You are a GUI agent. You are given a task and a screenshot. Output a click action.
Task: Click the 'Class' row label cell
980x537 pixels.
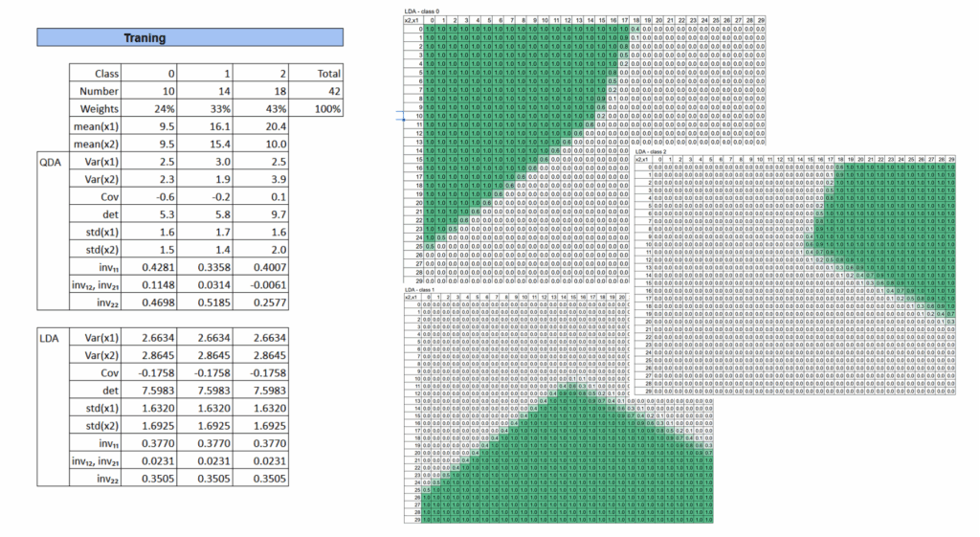pyautogui.click(x=95, y=73)
